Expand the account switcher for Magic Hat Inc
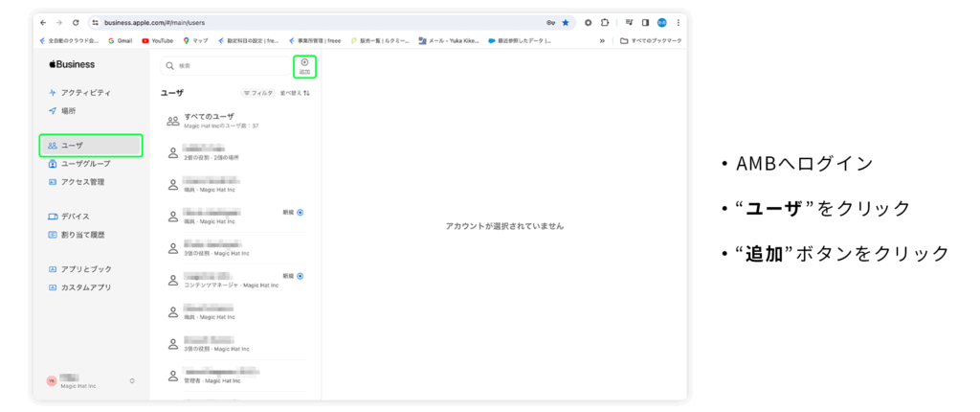 tap(132, 380)
